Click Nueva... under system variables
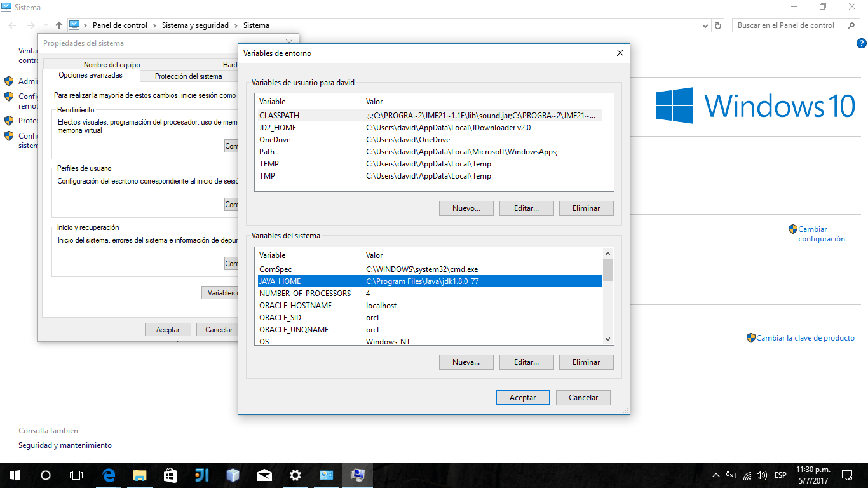The height and width of the screenshot is (488, 868). coord(466,362)
